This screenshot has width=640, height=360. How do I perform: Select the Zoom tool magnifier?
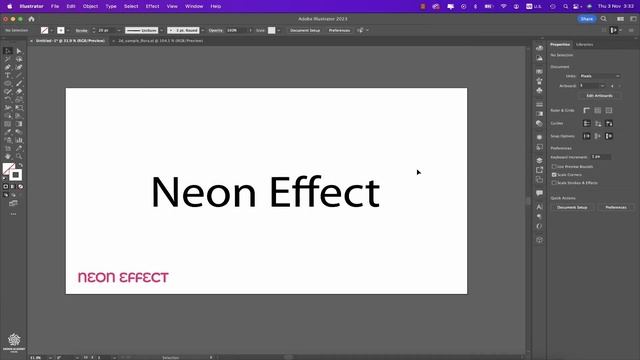[19, 156]
